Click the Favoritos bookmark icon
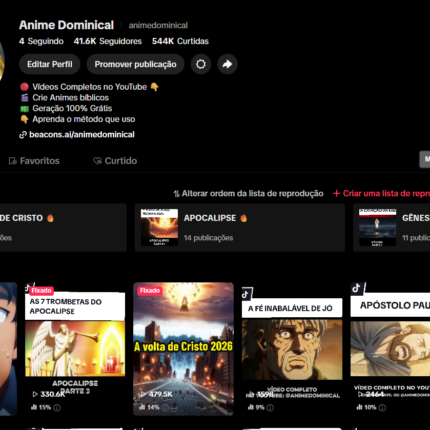Viewport: 430px width, 430px height. pyautogui.click(x=13, y=161)
